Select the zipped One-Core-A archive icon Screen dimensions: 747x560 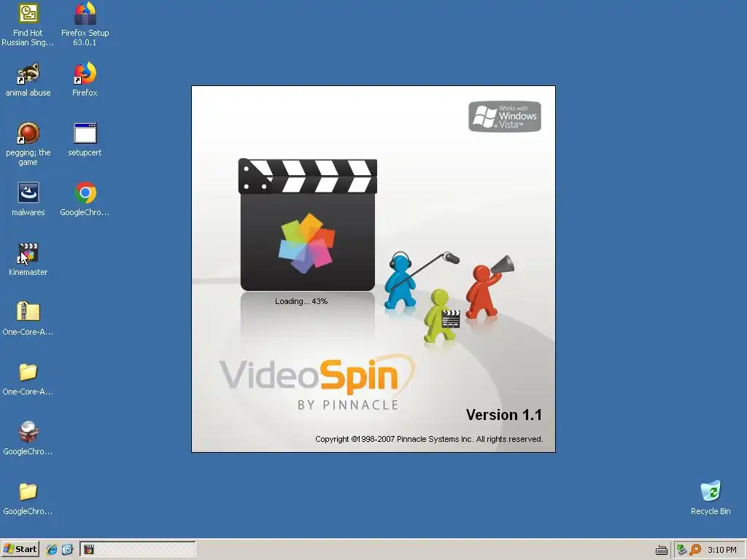28,319
